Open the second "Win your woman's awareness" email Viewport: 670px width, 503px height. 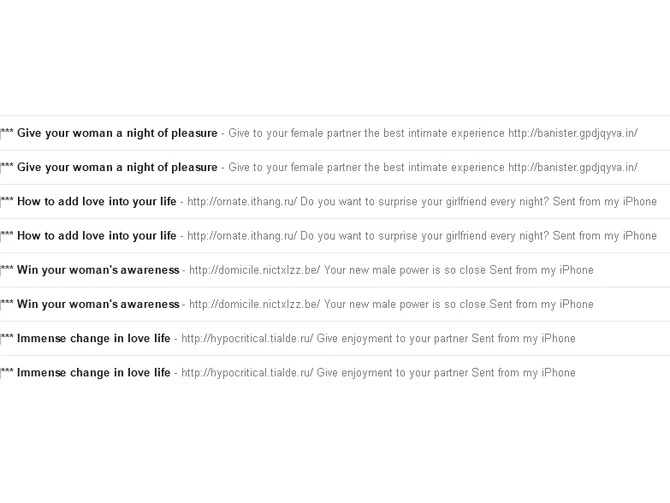click(98, 304)
